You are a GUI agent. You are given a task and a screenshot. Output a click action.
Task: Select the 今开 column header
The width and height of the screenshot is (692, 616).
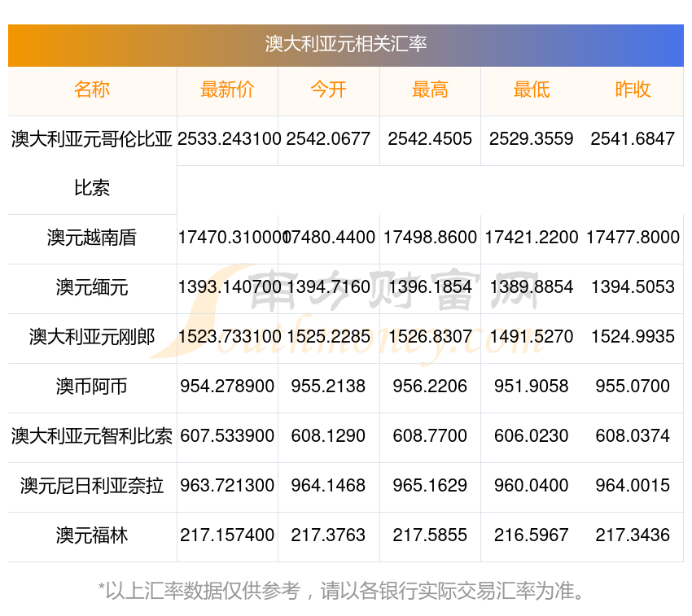tap(328, 90)
